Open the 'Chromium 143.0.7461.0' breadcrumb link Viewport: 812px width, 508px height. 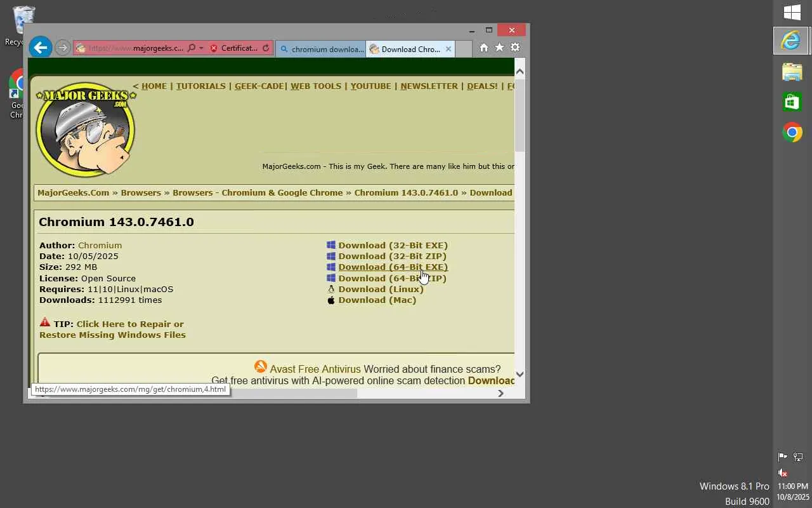(x=406, y=193)
